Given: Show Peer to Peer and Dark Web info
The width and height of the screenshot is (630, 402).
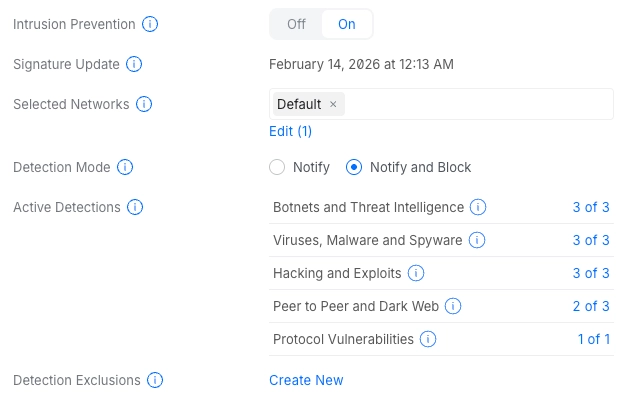Looking at the screenshot, I should pyautogui.click(x=453, y=306).
